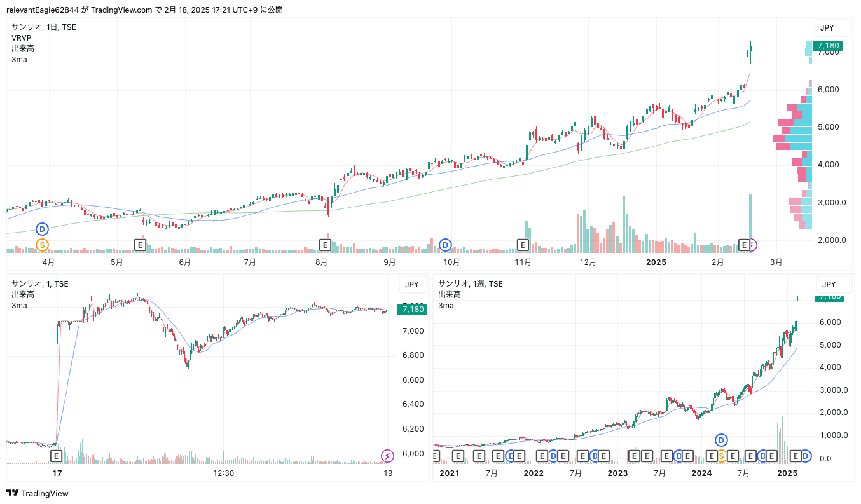
Task: Select the 'サンリオ, 1日, TSE' chart title
Action: pos(44,27)
